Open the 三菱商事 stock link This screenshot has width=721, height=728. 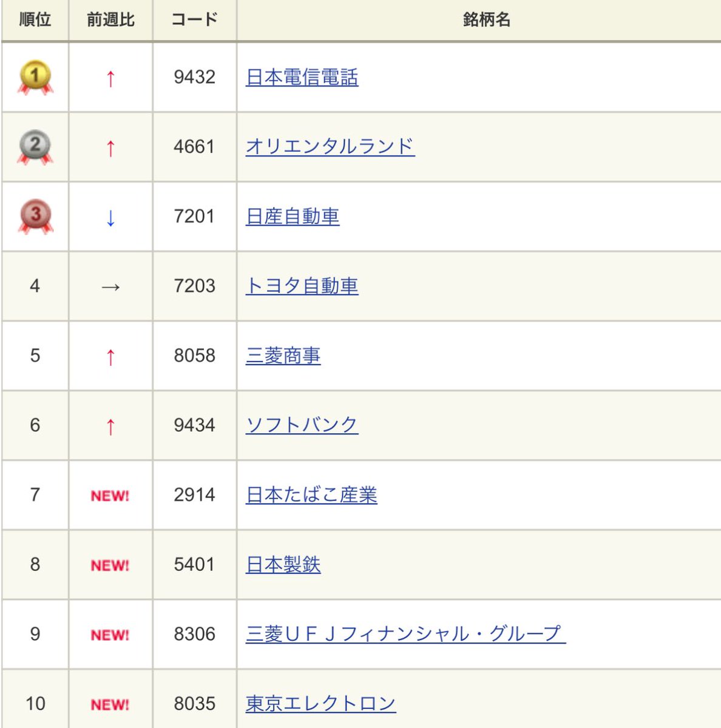coord(283,356)
